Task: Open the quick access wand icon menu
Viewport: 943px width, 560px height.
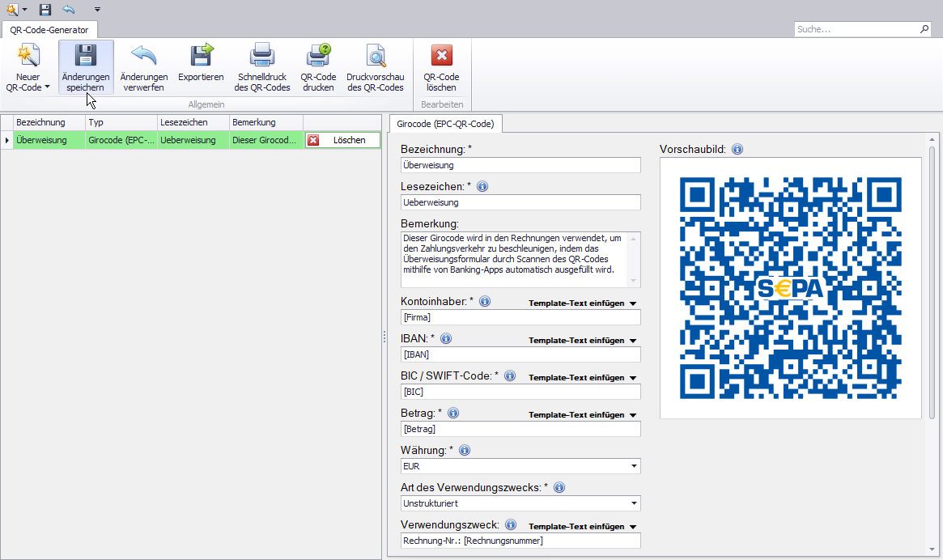Action: [16, 10]
